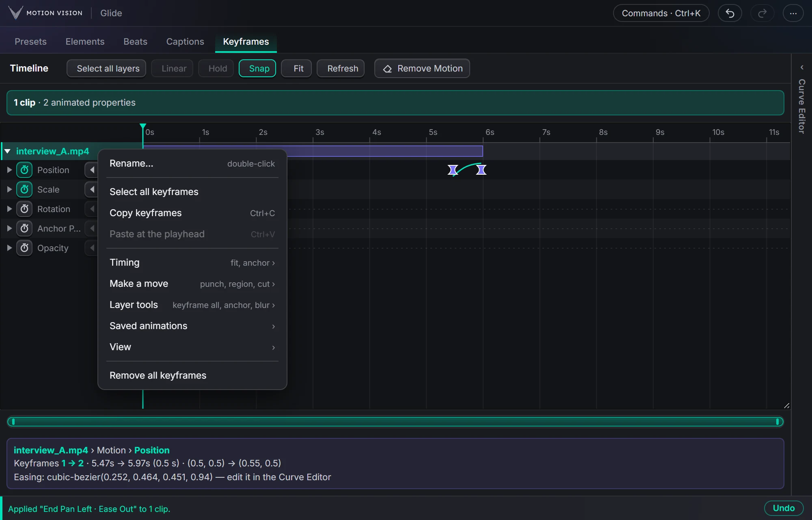812x520 pixels.
Task: Click the playhead marker at 0s
Action: (x=143, y=127)
